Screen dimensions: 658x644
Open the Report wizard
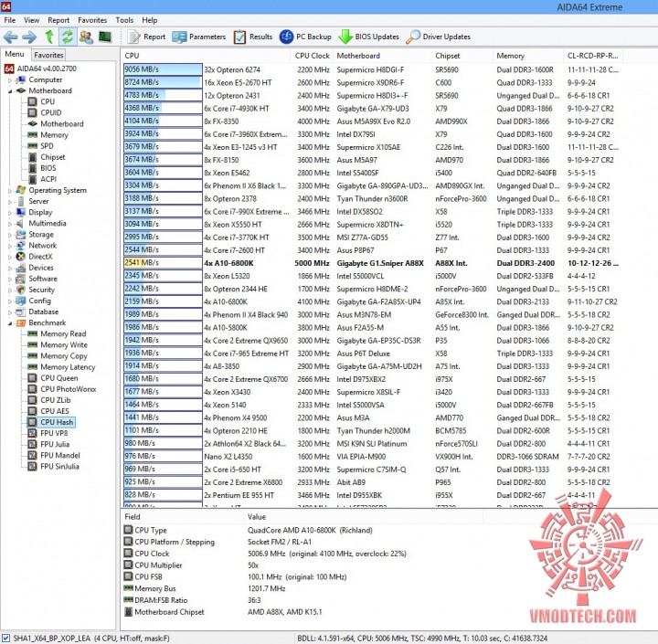click(146, 37)
